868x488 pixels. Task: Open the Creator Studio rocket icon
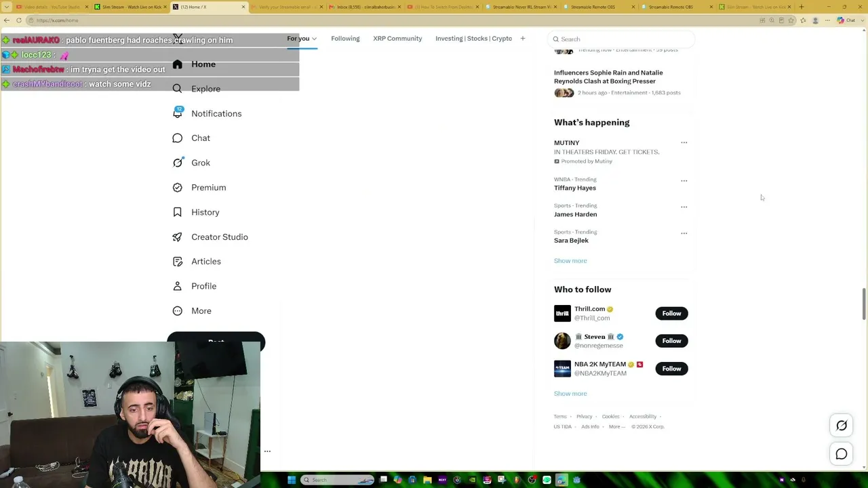(177, 237)
